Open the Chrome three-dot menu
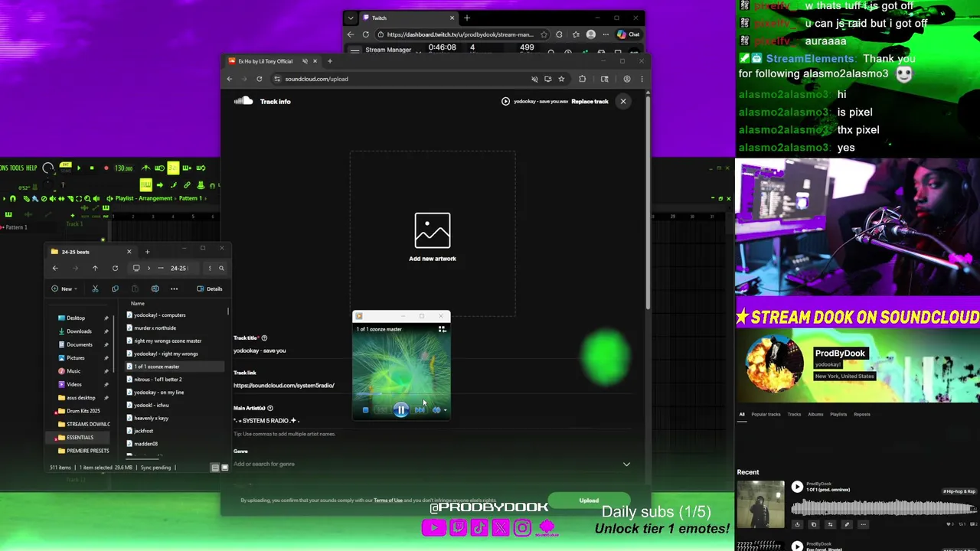This screenshot has width=980, height=551. coord(642,79)
